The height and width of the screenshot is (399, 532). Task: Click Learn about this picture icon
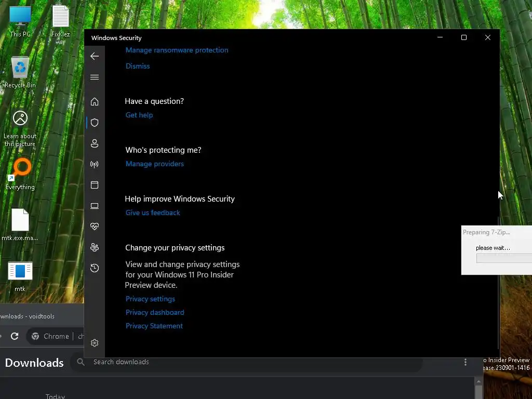[20, 129]
